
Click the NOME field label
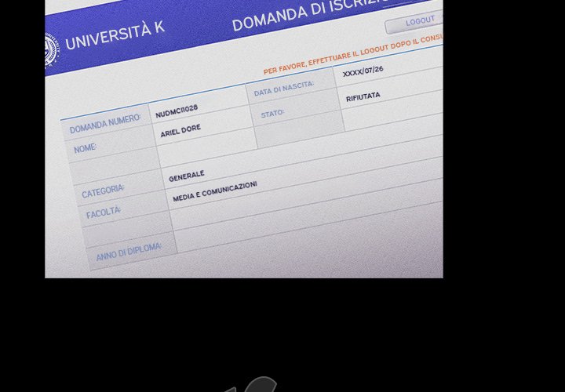(85, 148)
